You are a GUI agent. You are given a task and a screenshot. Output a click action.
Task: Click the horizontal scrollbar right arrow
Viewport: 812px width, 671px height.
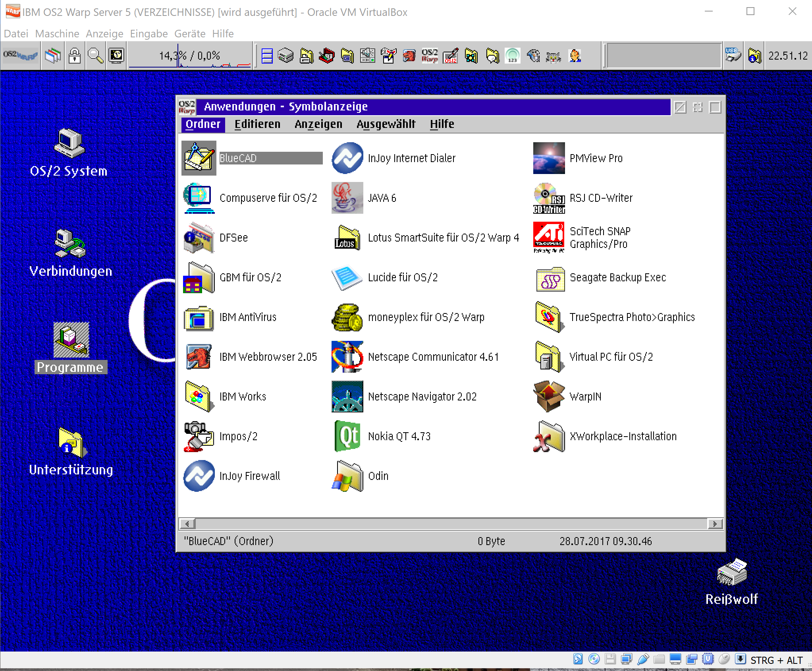point(715,524)
